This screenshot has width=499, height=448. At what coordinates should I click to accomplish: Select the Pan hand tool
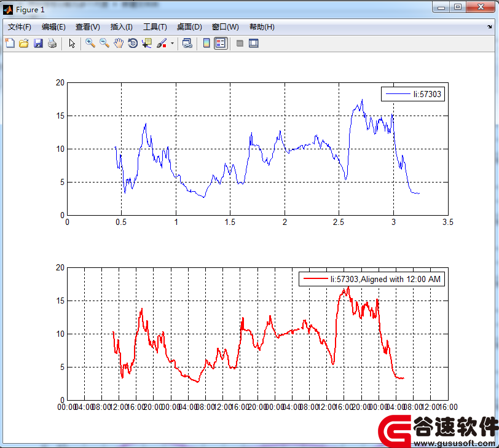(119, 43)
